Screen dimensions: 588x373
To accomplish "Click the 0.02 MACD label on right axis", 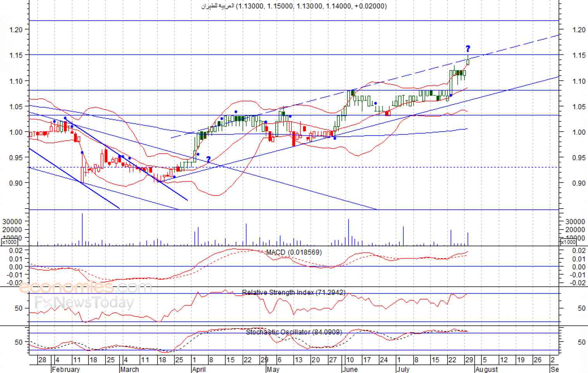I will click(579, 251).
